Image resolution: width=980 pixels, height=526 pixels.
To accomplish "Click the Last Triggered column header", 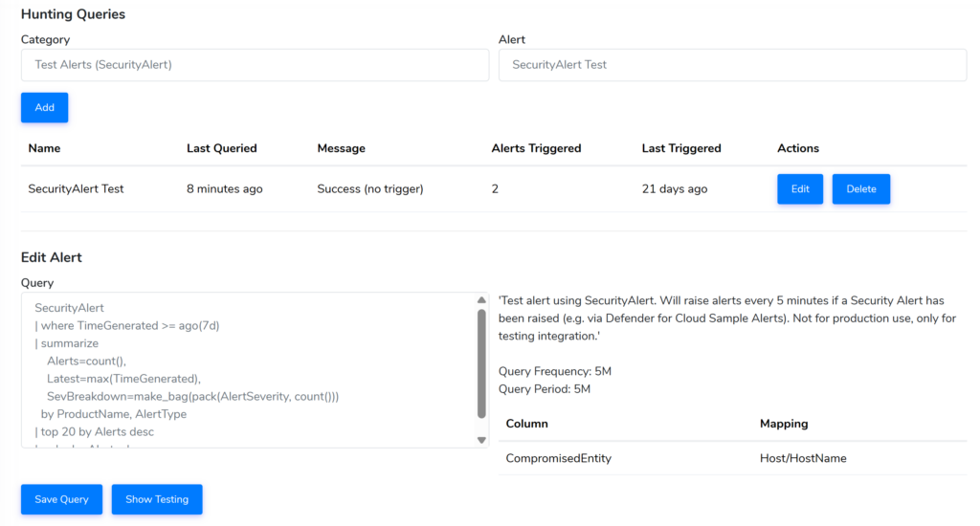I will pyautogui.click(x=681, y=148).
